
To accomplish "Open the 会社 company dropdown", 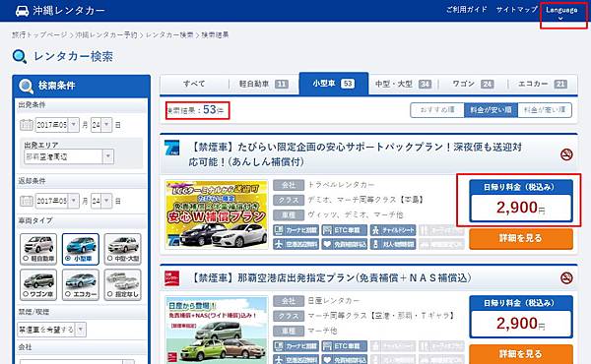I will (77, 361).
